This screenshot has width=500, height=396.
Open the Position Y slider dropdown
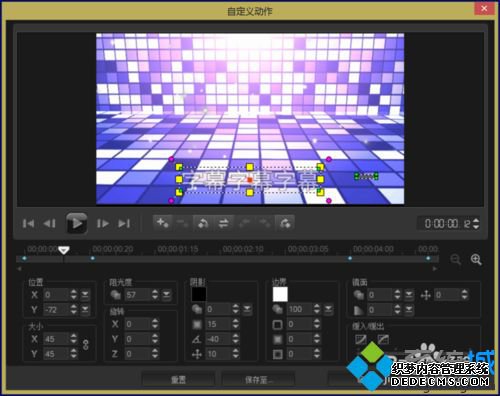[85, 310]
